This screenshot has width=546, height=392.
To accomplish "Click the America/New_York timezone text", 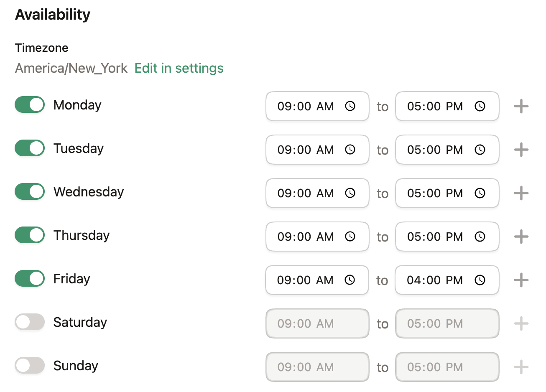I will click(x=71, y=68).
